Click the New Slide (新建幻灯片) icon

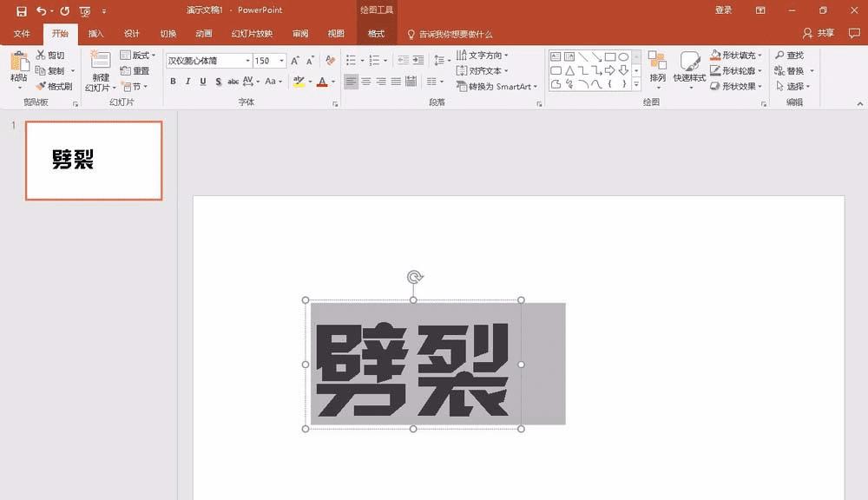tap(100, 61)
